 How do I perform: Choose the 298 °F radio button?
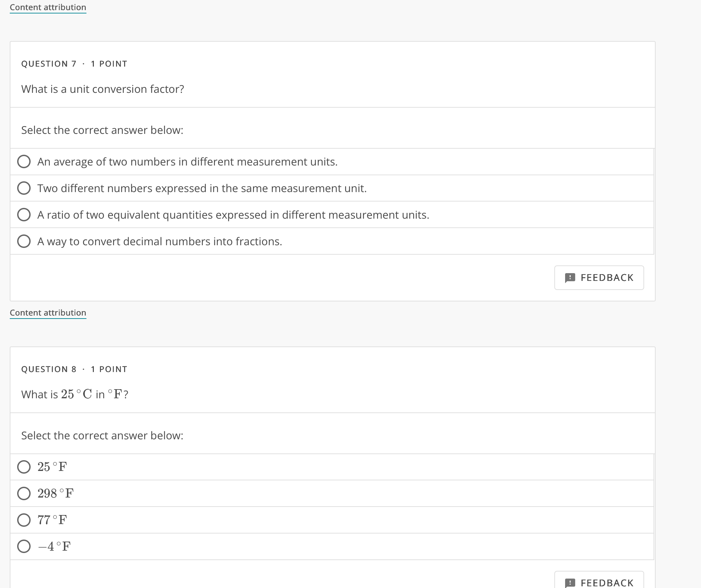24,493
